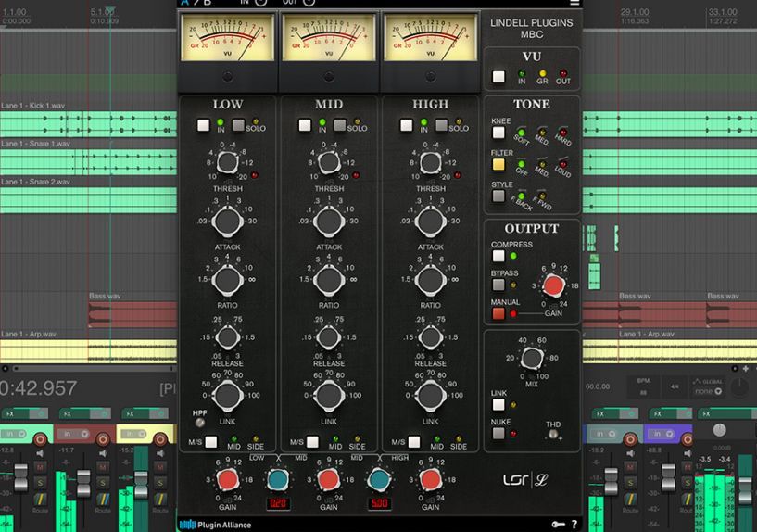This screenshot has height=532, width=757.
Task: Solo the MID band
Action: tap(340, 125)
